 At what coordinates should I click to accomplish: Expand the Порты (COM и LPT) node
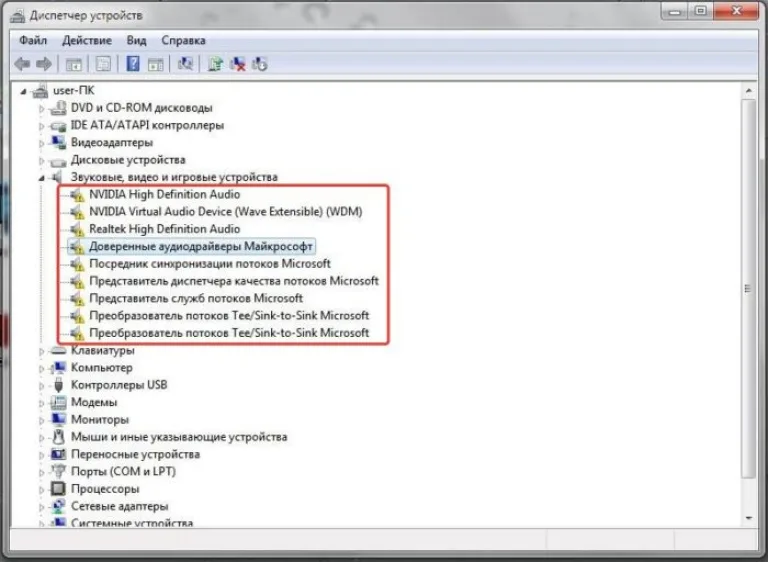tap(41, 472)
